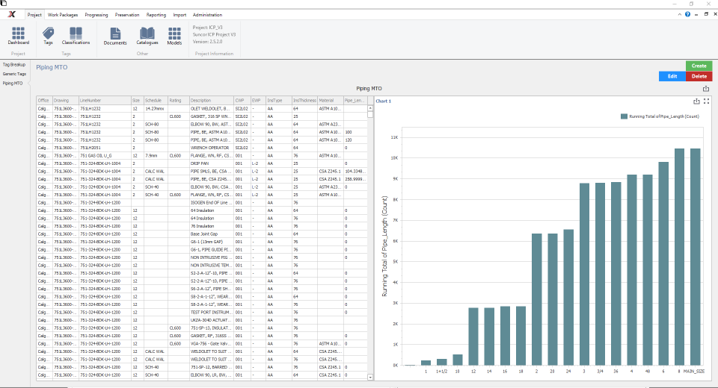The image size is (718, 388).
Task: Click the chart bar labeled 6
Action: 664,264
